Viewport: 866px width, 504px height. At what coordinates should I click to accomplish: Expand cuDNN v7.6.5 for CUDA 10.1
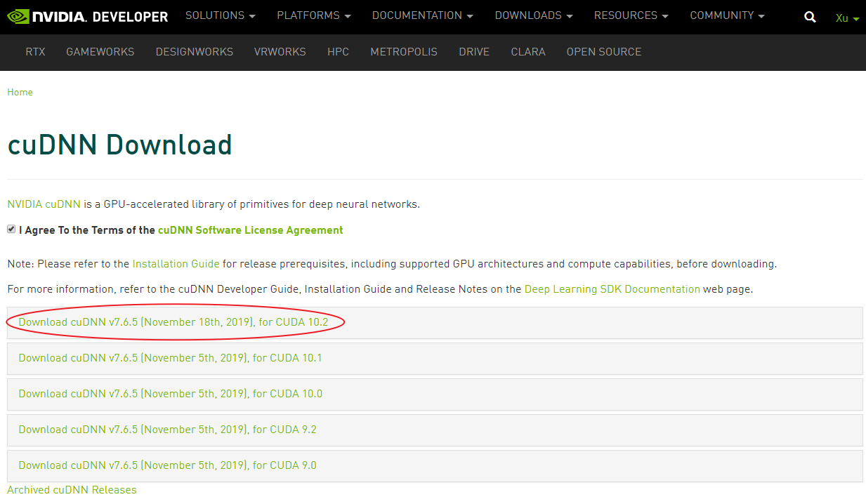point(435,359)
